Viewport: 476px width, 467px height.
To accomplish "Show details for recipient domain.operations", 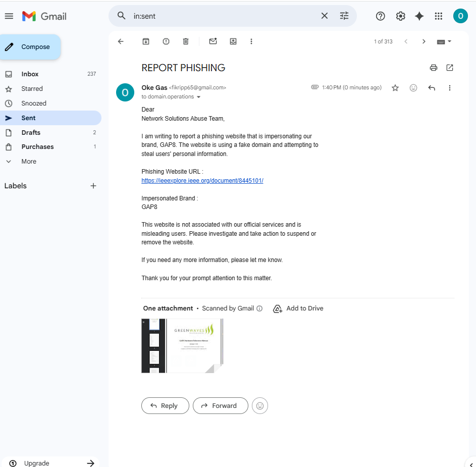I will point(198,97).
